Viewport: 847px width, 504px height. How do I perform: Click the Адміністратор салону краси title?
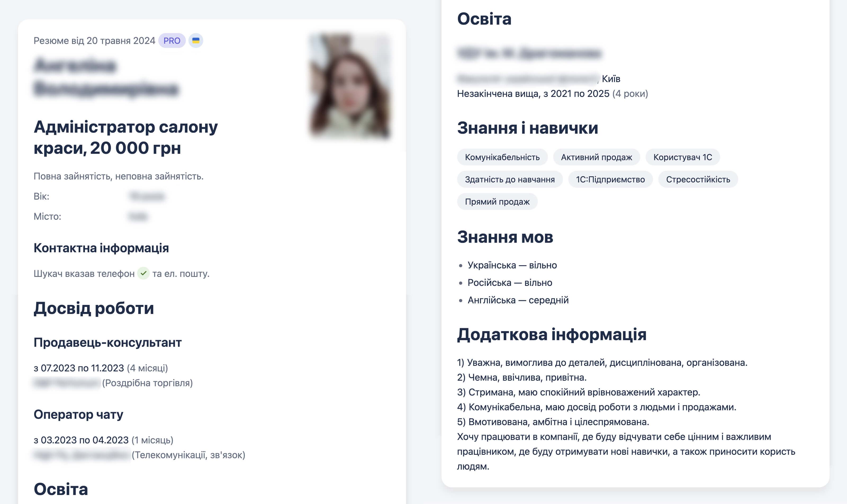click(126, 137)
